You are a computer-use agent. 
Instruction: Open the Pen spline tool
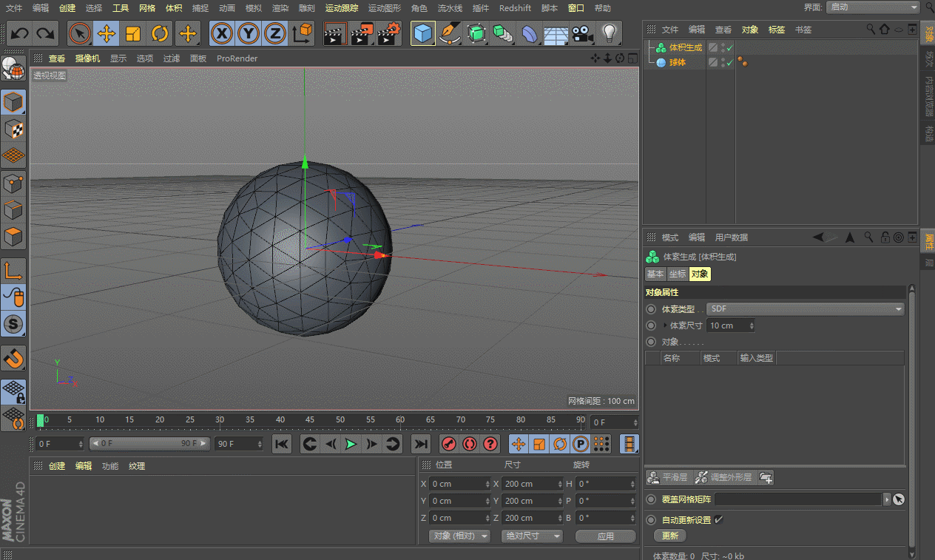click(x=449, y=33)
